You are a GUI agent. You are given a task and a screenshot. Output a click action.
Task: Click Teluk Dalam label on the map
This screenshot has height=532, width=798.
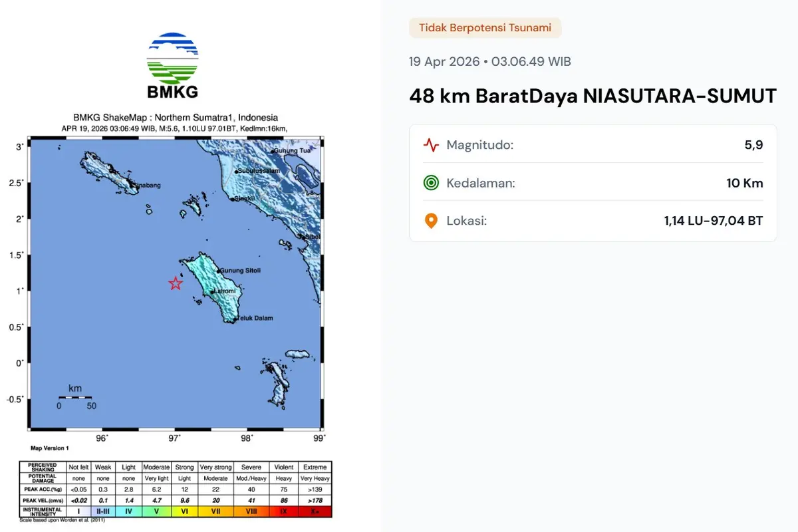pos(255,318)
